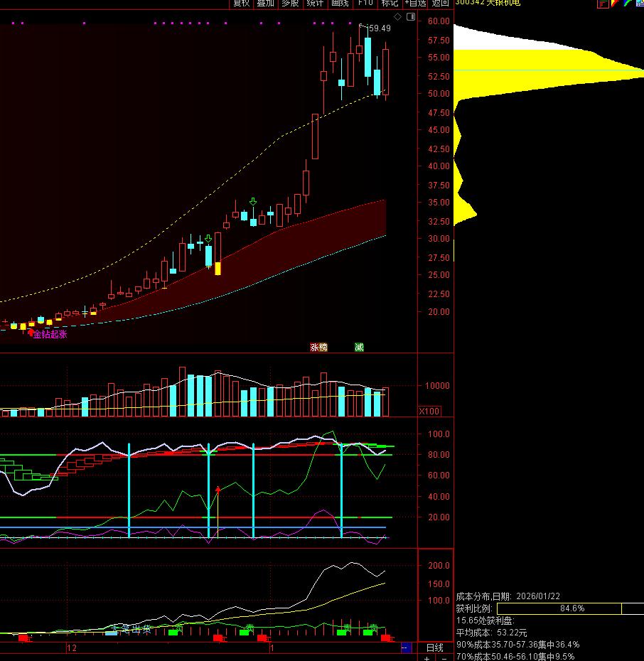Screen dimensions: 644x661
Task: Open the F10 company info page
Action: click(365, 4)
